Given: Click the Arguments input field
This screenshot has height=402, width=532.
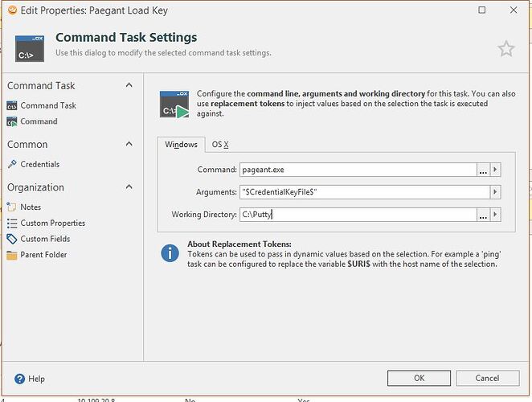Looking at the screenshot, I should click(x=364, y=192).
